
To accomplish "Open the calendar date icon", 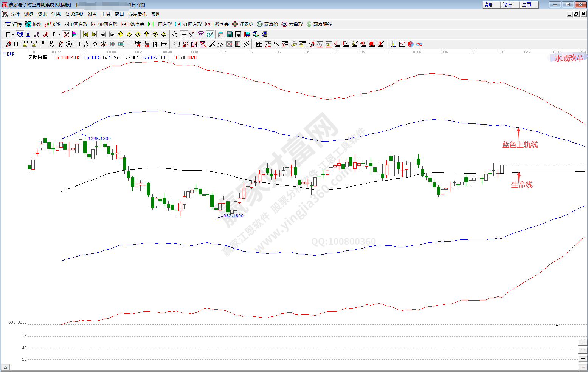I will (x=221, y=34).
